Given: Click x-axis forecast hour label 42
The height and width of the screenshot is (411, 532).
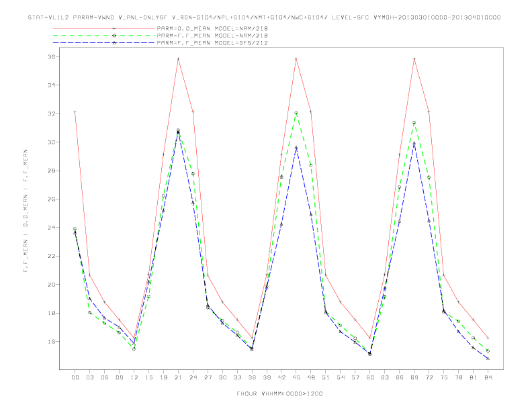Looking at the screenshot, I should (x=281, y=377).
